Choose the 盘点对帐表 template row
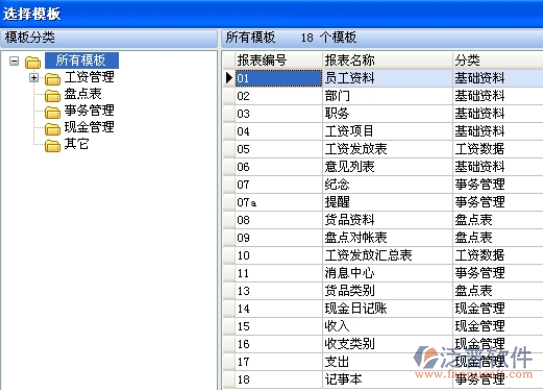 click(x=383, y=238)
